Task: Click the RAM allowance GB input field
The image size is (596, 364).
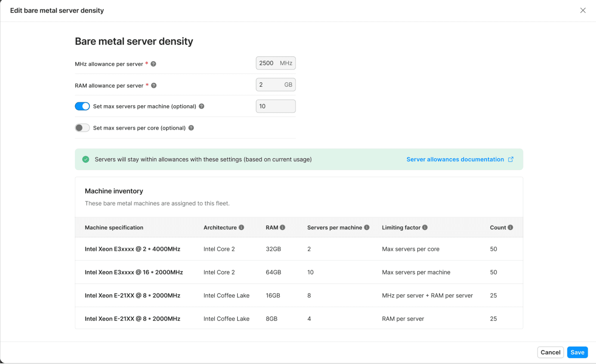Action: point(270,85)
